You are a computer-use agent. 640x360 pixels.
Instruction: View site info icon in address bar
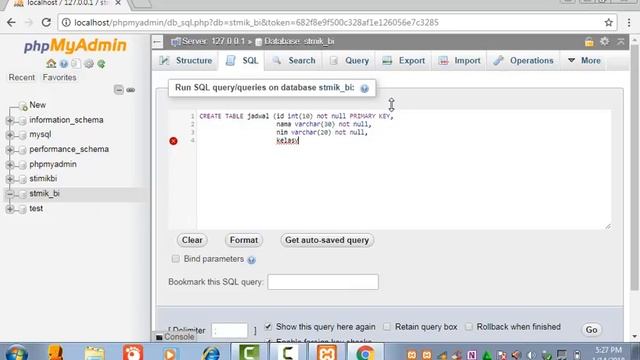66,22
